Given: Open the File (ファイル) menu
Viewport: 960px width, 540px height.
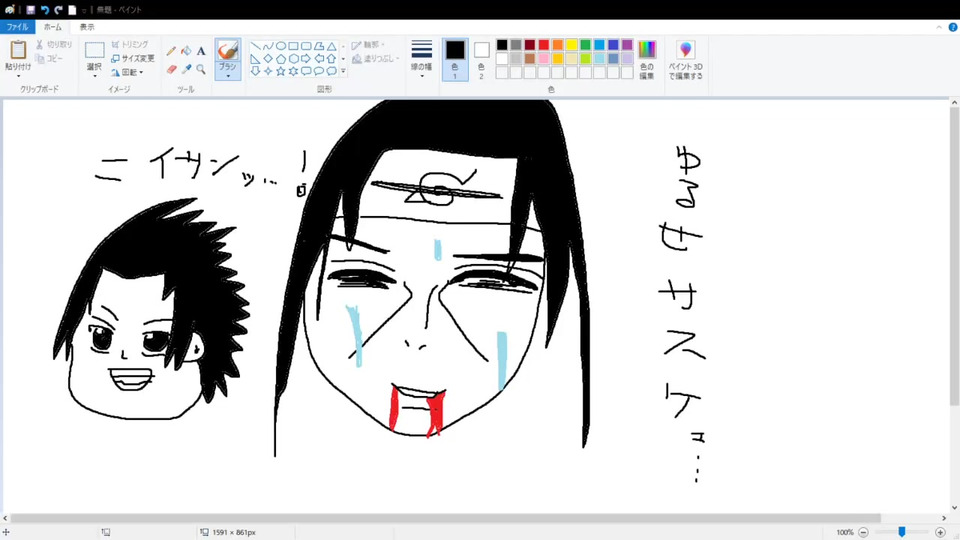Looking at the screenshot, I should coord(18,27).
